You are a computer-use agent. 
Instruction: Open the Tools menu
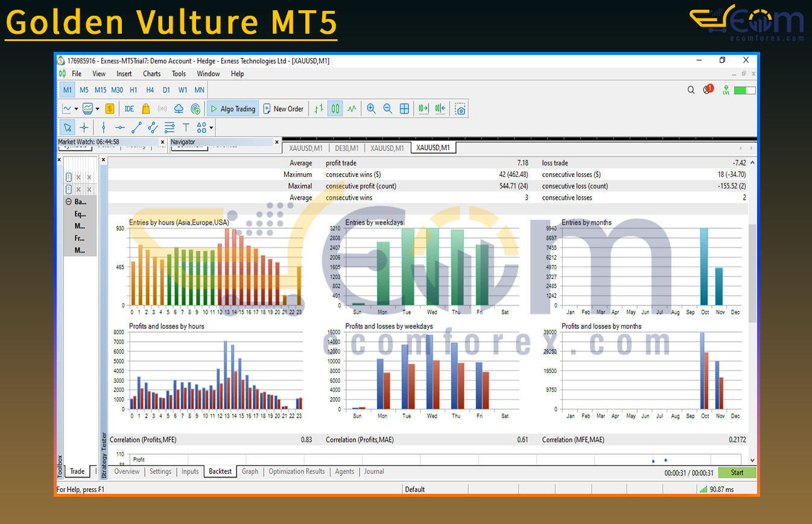pyautogui.click(x=179, y=74)
